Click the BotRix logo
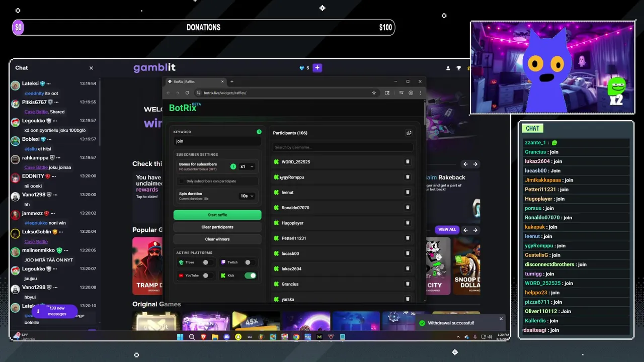This screenshot has height=362, width=644. [185, 108]
